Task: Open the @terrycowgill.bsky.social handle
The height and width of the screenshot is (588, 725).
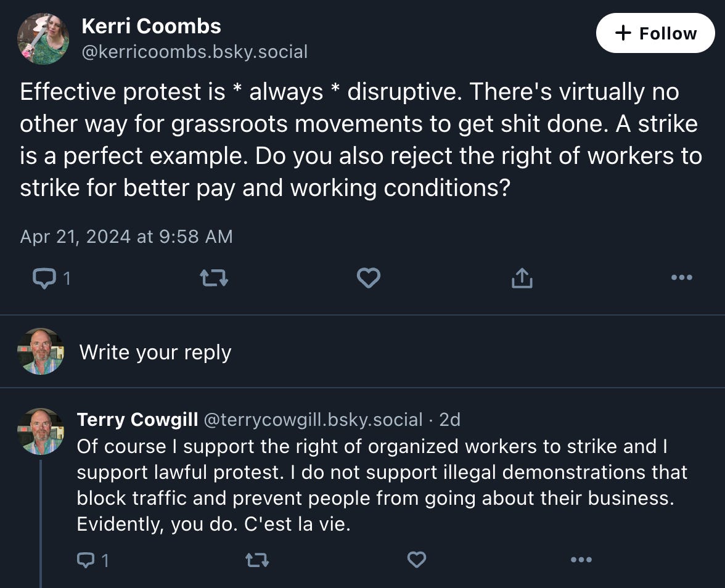Action: [x=313, y=420]
